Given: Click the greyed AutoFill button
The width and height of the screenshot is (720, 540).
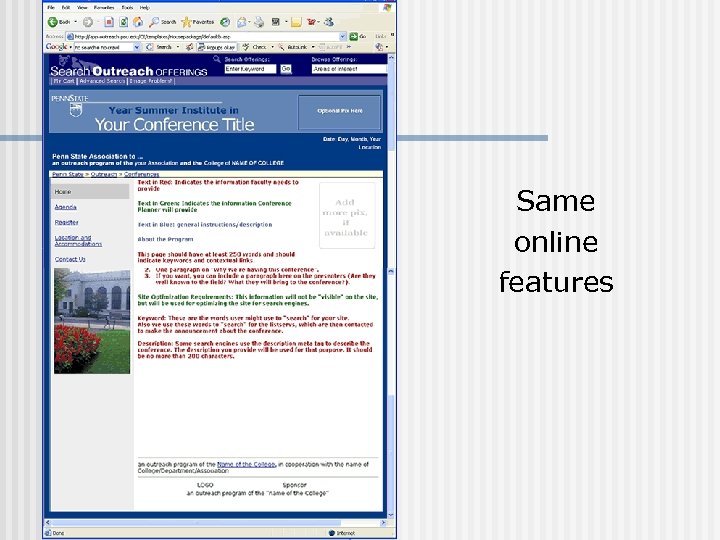Looking at the screenshot, I should pyautogui.click(x=331, y=47).
